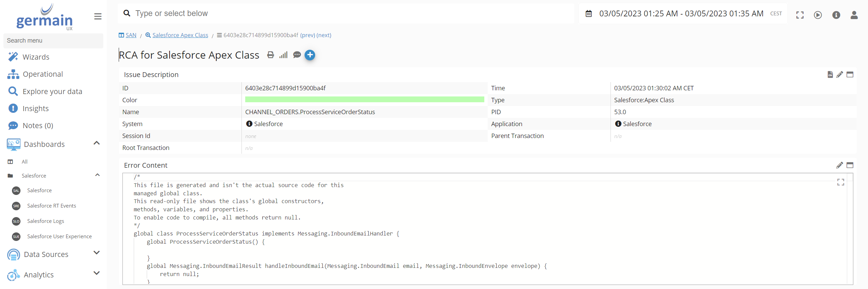Screen dimensions: 868x289
Task: Click the SAN breadcrumb link
Action: point(131,35)
